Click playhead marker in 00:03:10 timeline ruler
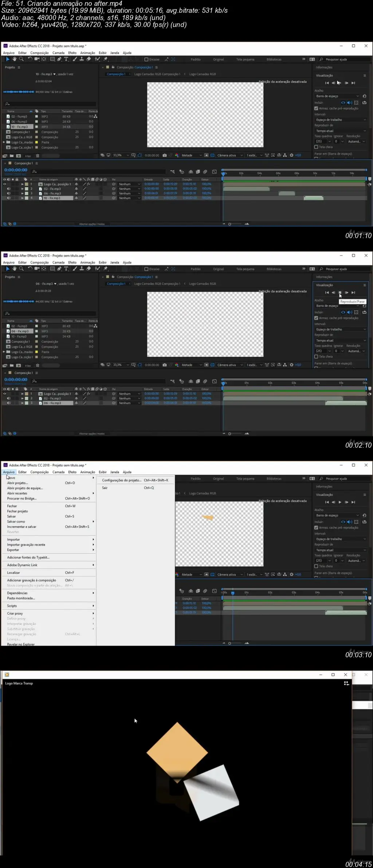 [233, 593]
